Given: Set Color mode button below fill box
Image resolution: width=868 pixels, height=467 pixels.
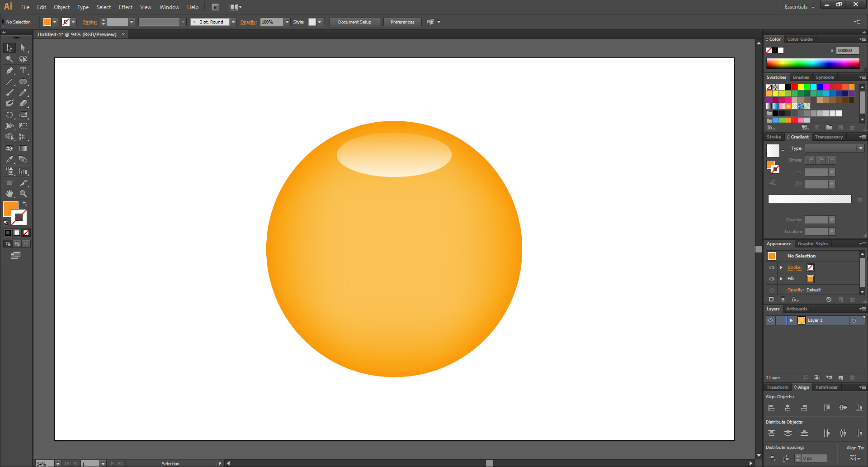Looking at the screenshot, I should coord(8,233).
